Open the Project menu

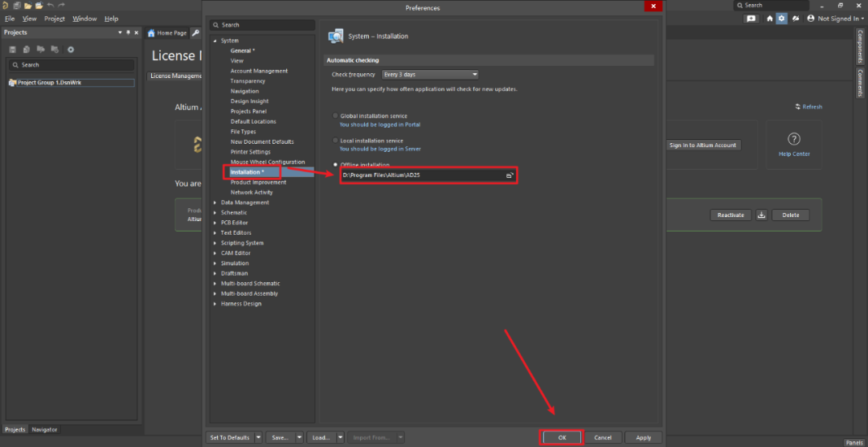coord(55,18)
